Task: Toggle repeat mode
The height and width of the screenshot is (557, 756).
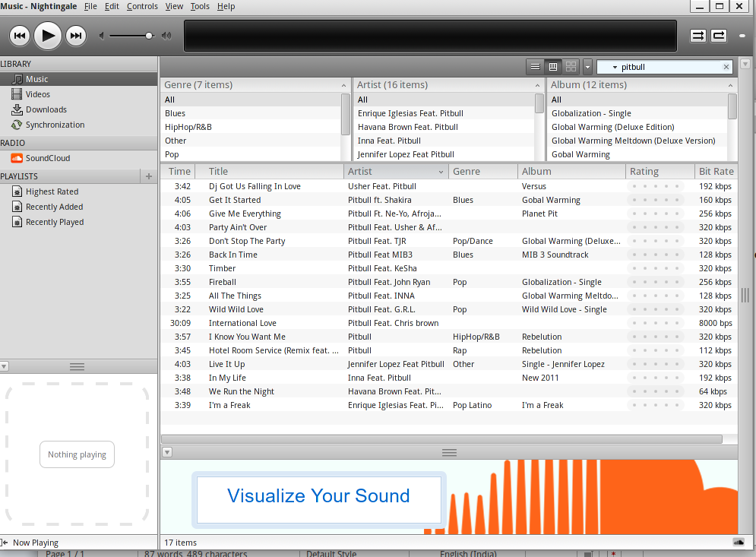Action: pyautogui.click(x=719, y=36)
